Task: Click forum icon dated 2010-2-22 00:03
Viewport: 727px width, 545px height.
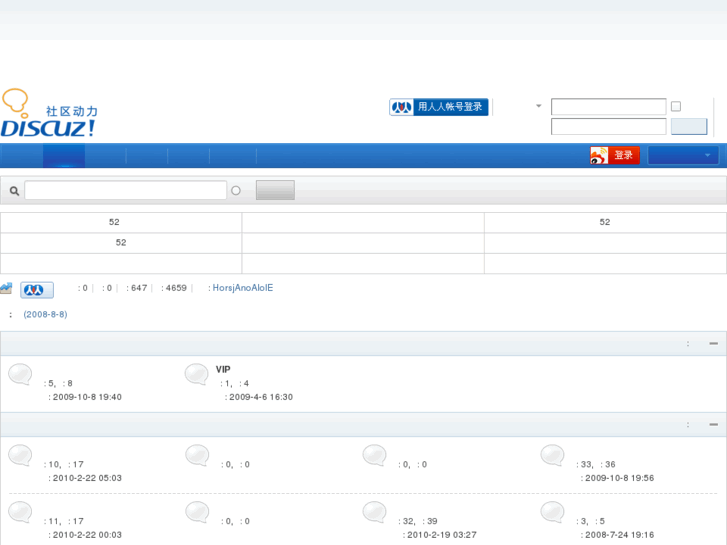Action: coord(20,513)
